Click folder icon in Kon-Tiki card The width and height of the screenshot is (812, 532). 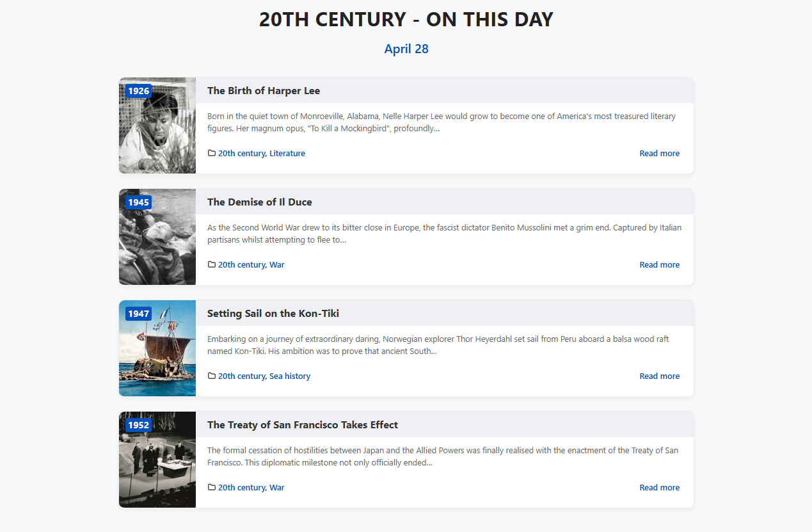[212, 376]
